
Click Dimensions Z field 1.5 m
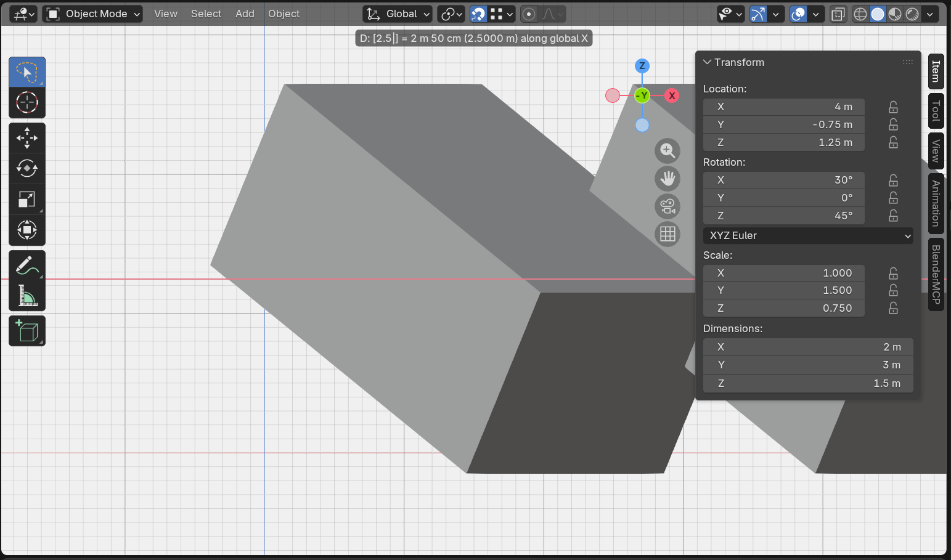(x=808, y=383)
